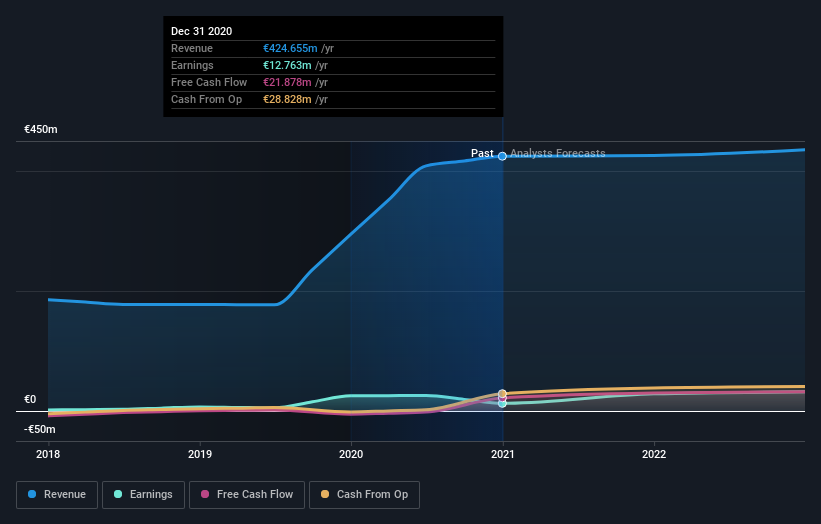This screenshot has width=821, height=524.
Task: Click the €450m y-axis label
Action: (x=41, y=129)
